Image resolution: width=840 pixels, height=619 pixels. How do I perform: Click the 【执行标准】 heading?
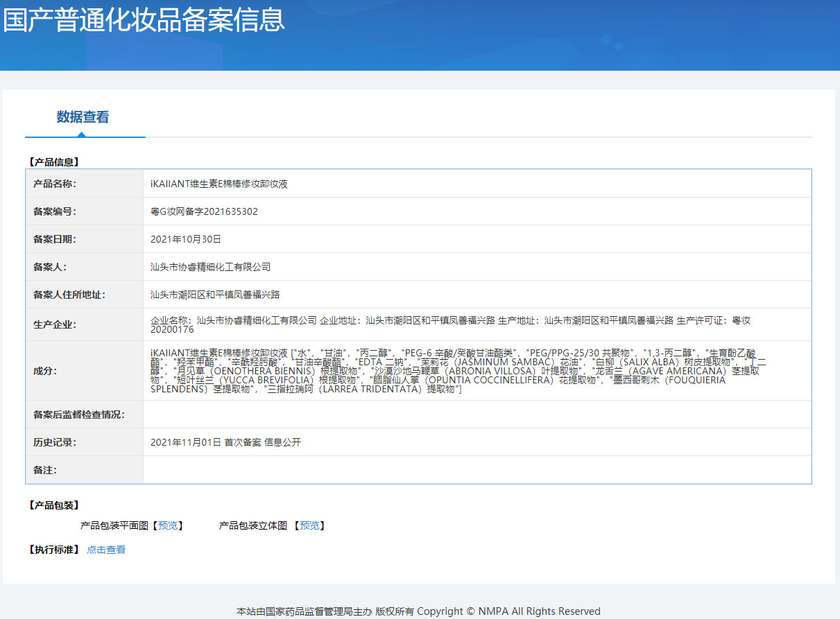coord(54,550)
